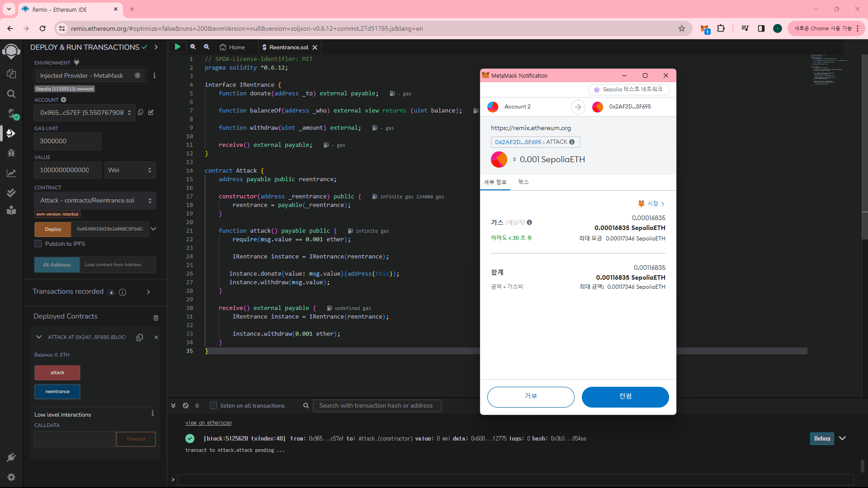868x488 pixels.
Task: Call the red attack function button
Action: [x=57, y=373]
